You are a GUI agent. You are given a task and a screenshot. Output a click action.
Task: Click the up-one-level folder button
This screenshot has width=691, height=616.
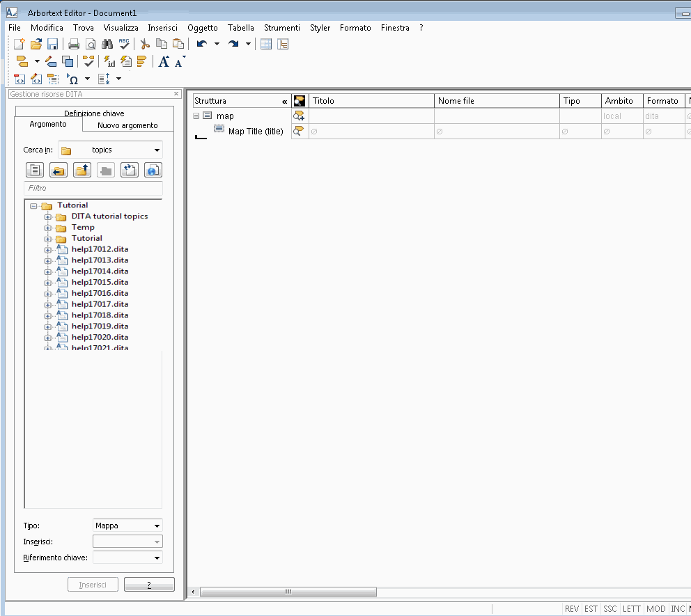click(82, 170)
